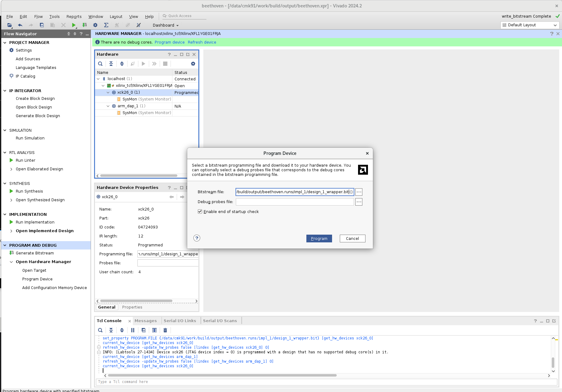Click Cancel in Program Device dialog
The image size is (562, 392).
(352, 239)
